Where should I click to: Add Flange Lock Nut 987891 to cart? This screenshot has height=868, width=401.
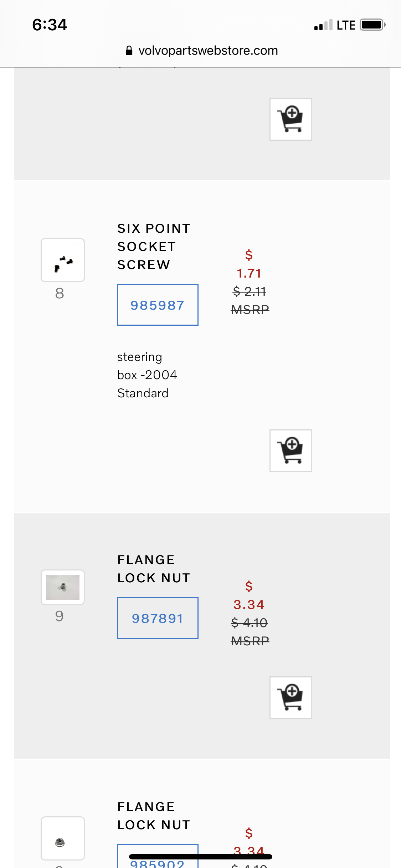point(291,697)
